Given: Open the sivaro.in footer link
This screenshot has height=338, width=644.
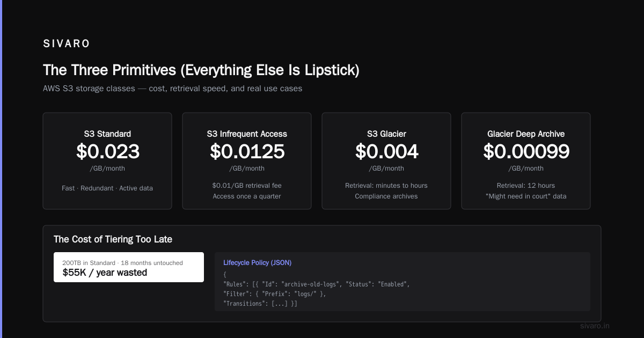Looking at the screenshot, I should 595,326.
